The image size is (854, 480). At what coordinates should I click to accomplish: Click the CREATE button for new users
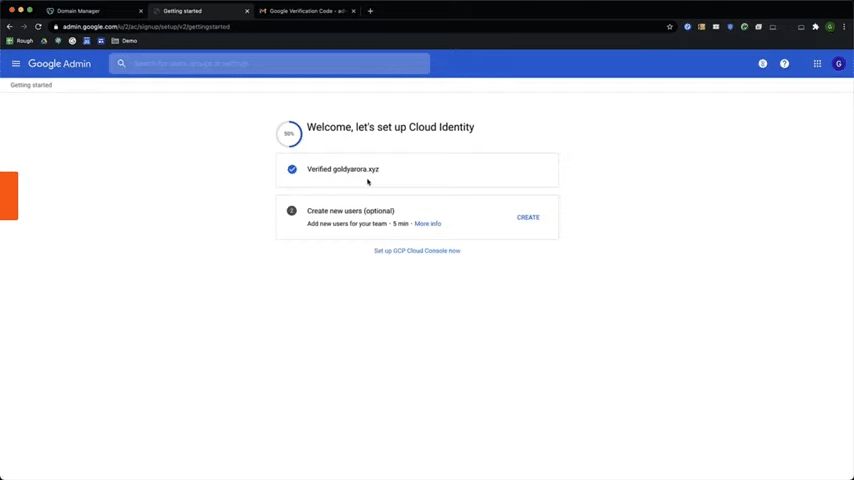[528, 217]
